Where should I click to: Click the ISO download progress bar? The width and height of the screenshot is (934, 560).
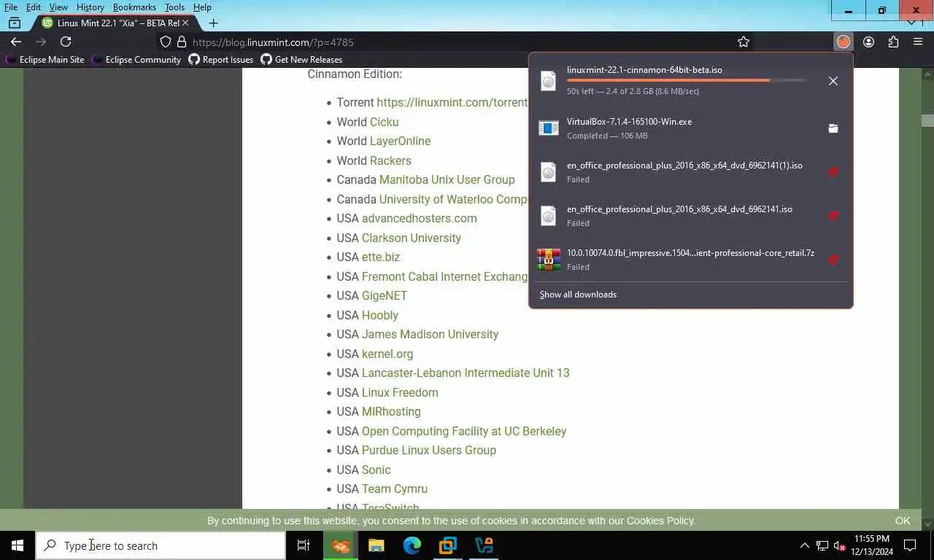click(687, 80)
